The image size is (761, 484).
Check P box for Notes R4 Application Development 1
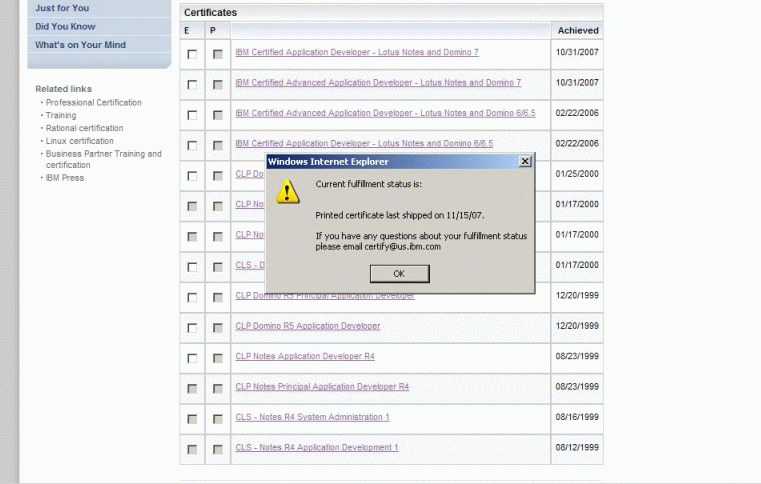pyautogui.click(x=218, y=450)
